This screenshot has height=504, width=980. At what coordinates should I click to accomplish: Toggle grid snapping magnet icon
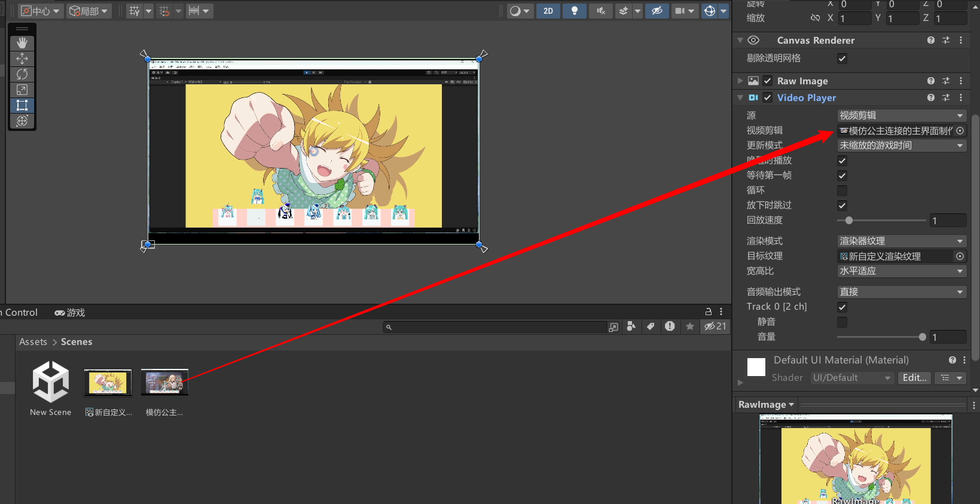[x=164, y=11]
